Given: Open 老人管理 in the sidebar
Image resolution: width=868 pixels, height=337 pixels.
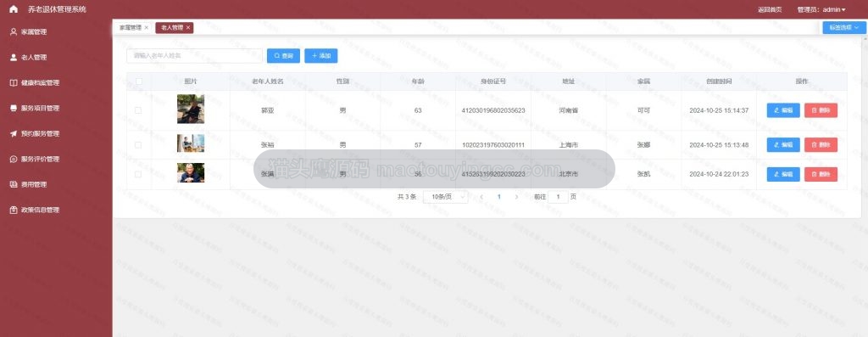Looking at the screenshot, I should pyautogui.click(x=33, y=57).
